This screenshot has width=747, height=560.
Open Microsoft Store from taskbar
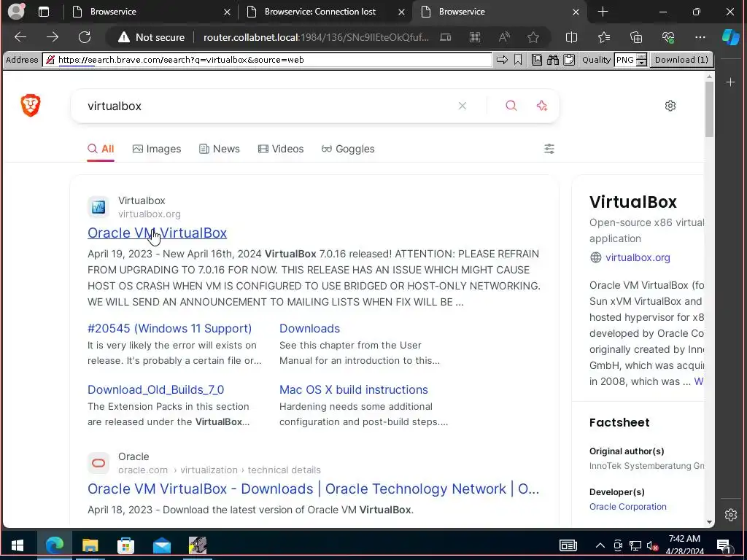(125, 545)
